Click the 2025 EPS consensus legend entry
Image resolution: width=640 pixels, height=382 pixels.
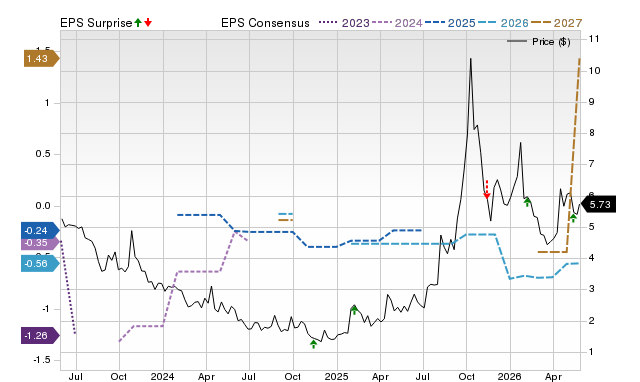pos(450,23)
